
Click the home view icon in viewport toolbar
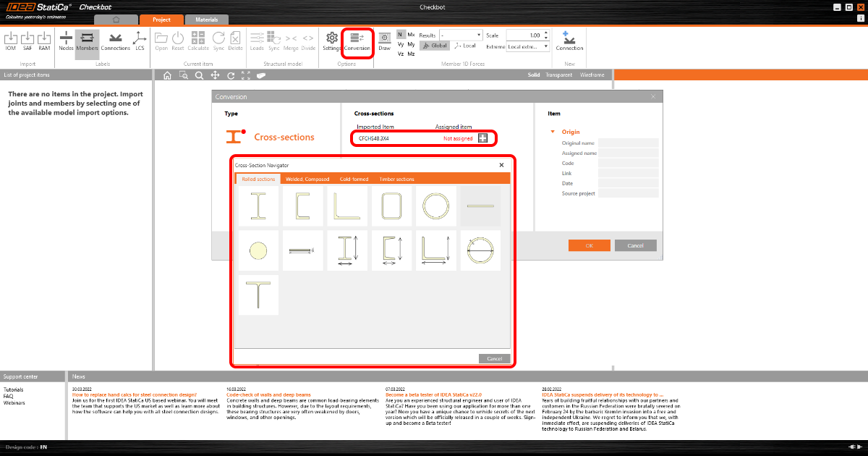(167, 75)
